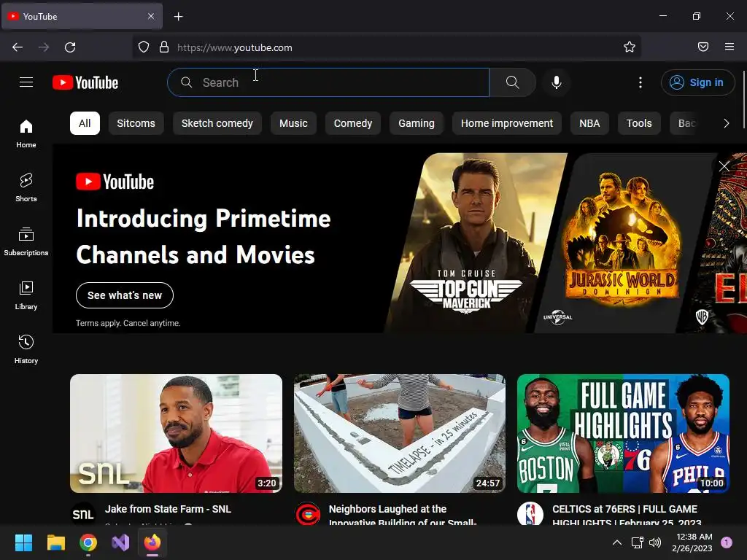
Task: Select the NBA chip
Action: tap(589, 123)
